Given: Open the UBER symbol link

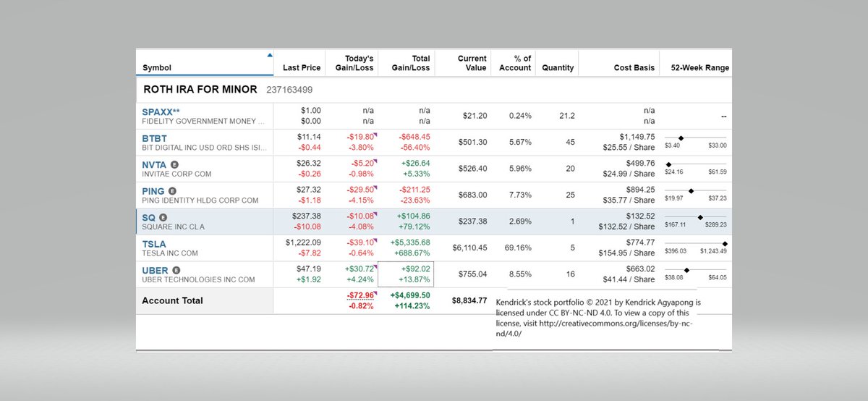Looking at the screenshot, I should (155, 270).
